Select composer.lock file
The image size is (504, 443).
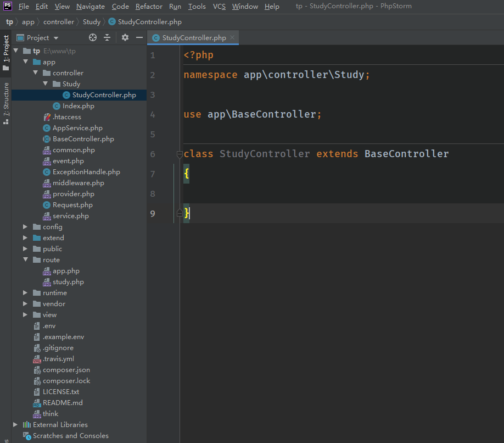click(x=66, y=381)
